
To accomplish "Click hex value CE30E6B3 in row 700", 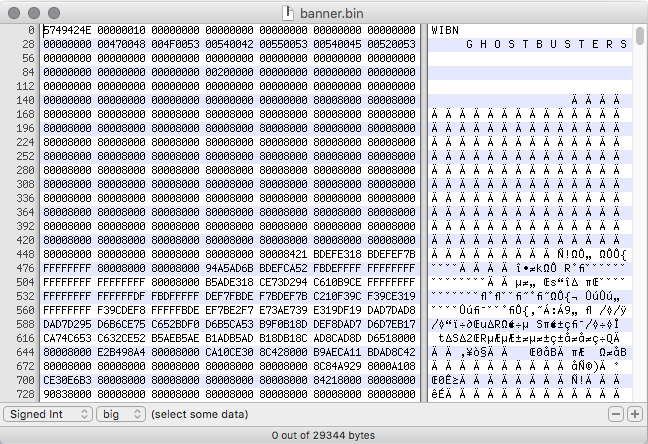I will pos(67,380).
